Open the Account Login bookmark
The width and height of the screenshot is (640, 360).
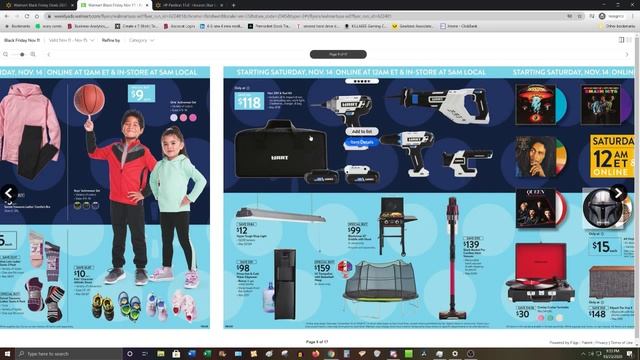point(180,26)
